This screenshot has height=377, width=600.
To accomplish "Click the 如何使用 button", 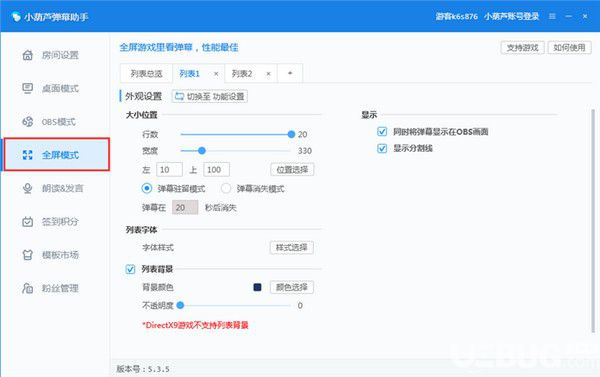I will click(569, 48).
